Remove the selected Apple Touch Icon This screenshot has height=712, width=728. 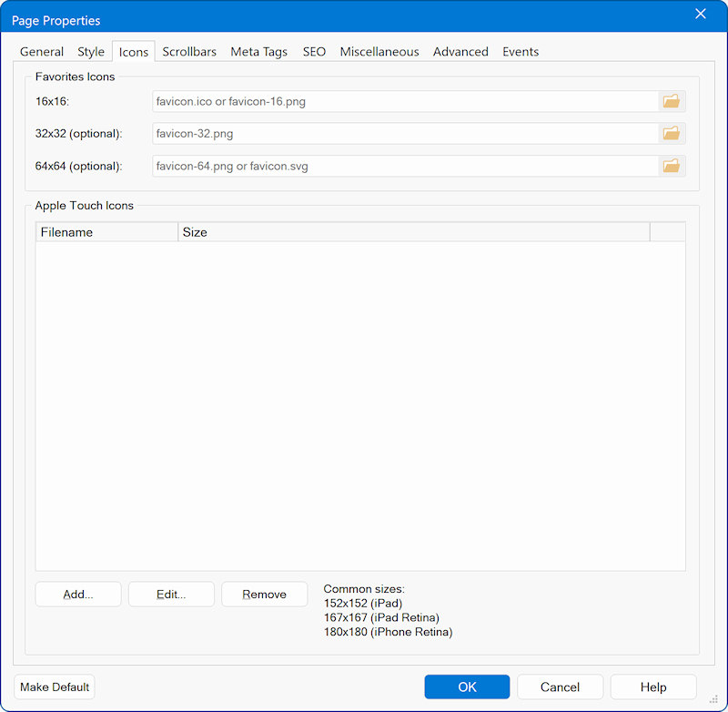[264, 595]
